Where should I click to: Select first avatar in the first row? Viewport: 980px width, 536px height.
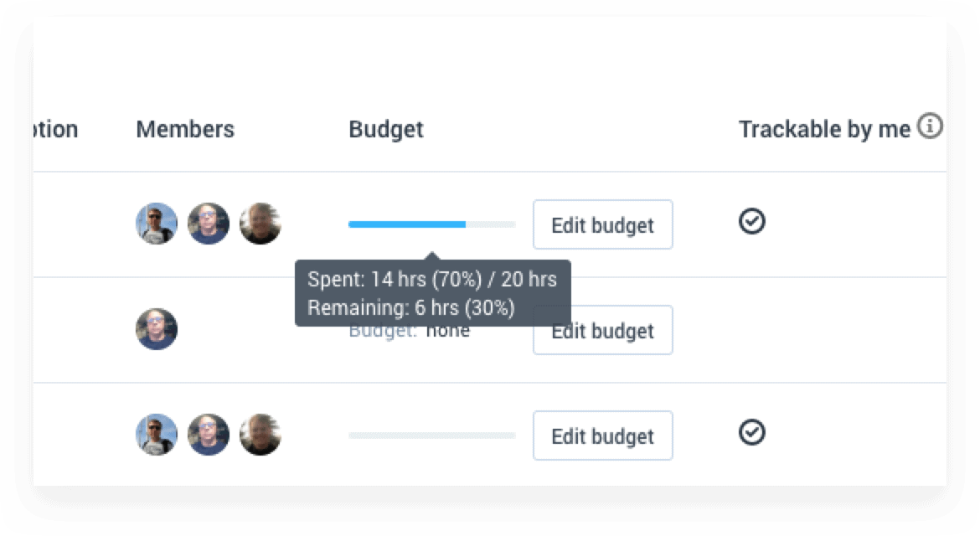coord(157,223)
